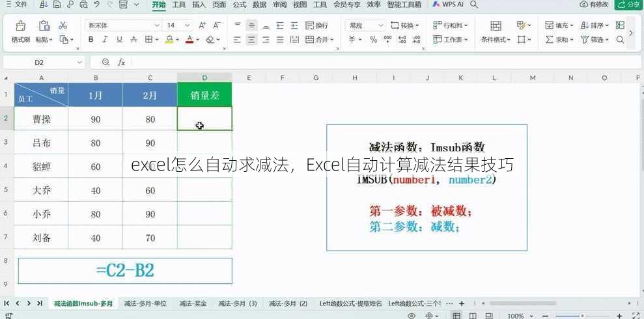Screen dimensions: 644x319
Task: Open the font name dropdown 新宋体
Action: (157, 25)
